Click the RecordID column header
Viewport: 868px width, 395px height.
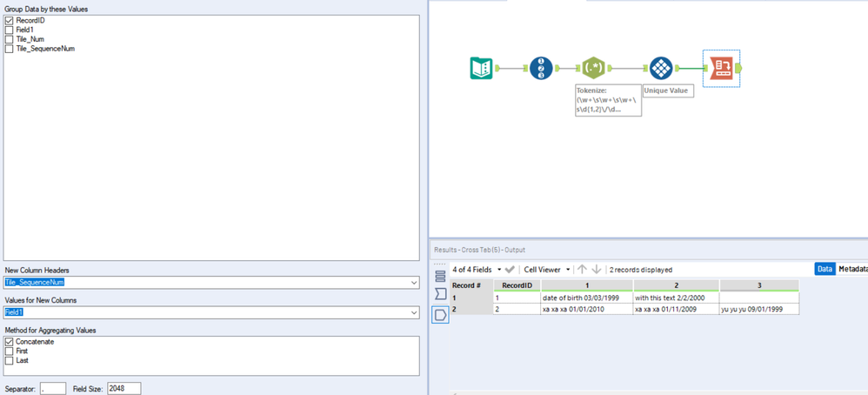(x=517, y=286)
